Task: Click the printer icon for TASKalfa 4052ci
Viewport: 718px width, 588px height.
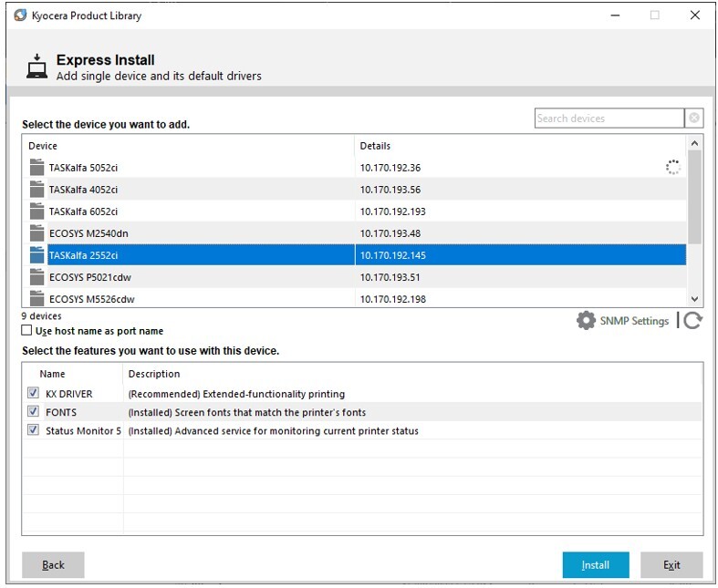Action: click(x=36, y=189)
